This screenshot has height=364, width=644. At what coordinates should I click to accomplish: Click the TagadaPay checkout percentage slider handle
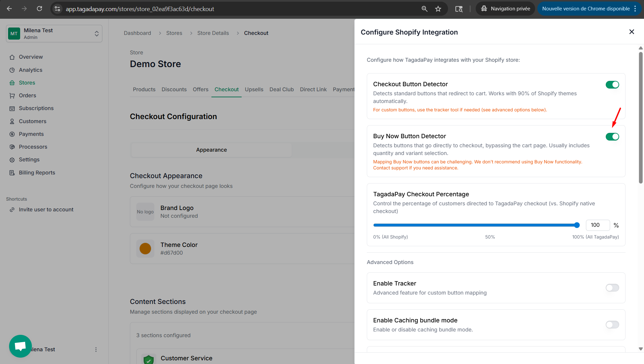click(577, 225)
